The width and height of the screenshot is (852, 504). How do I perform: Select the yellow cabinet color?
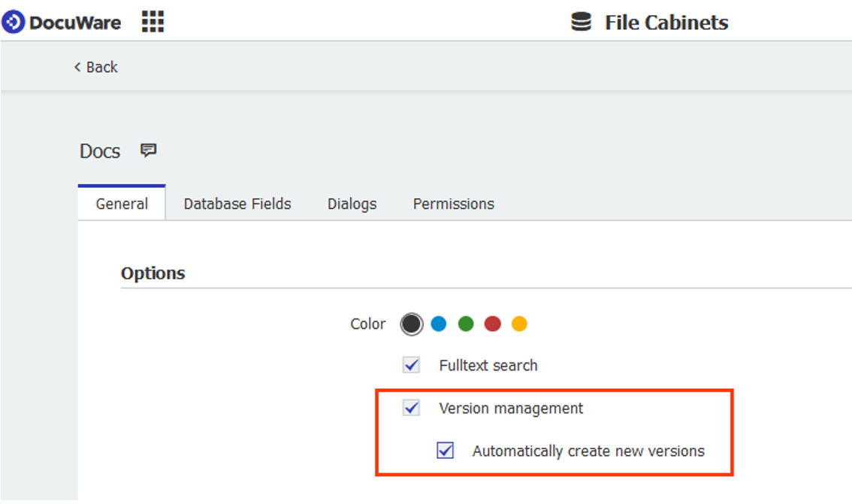[520, 324]
